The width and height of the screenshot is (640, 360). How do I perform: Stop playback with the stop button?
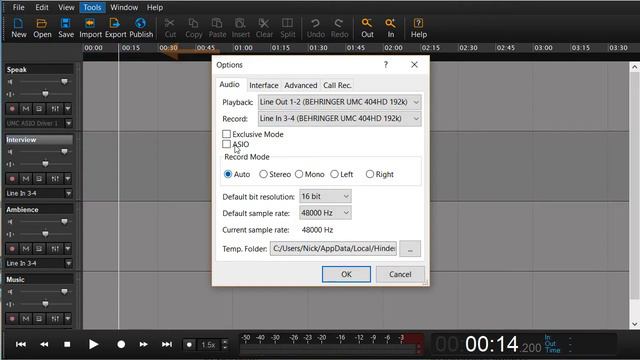(x=67, y=344)
